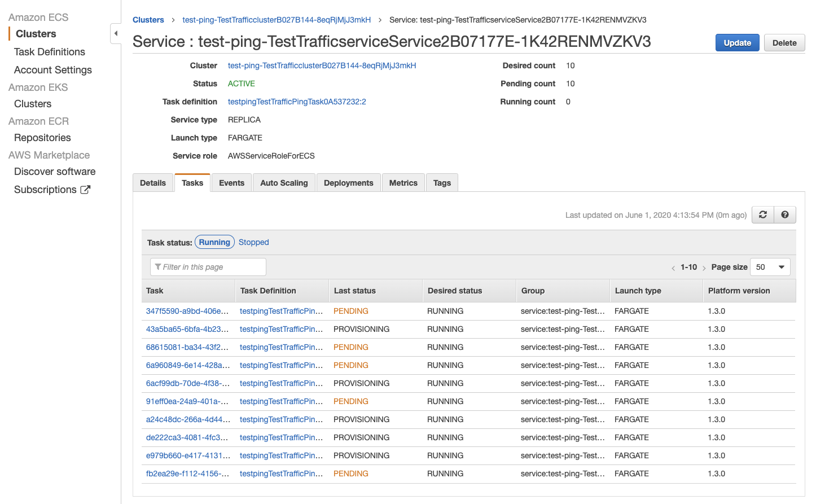Open the Tags tab
Image resolution: width=816 pixels, height=504 pixels.
442,183
